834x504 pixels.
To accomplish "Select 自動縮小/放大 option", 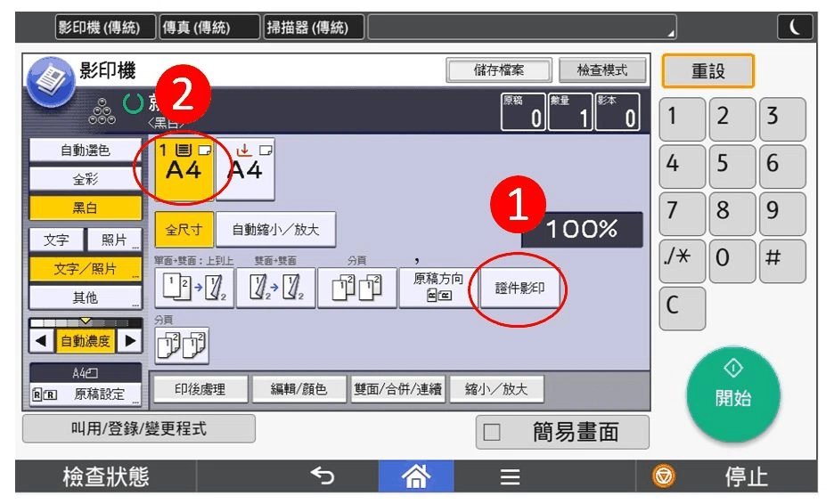I will click(x=275, y=230).
